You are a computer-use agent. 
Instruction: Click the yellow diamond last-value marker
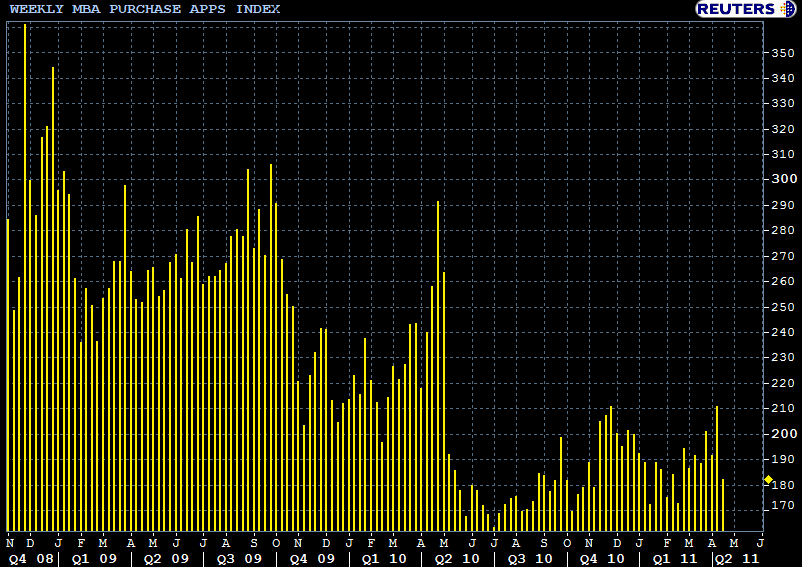click(767, 480)
